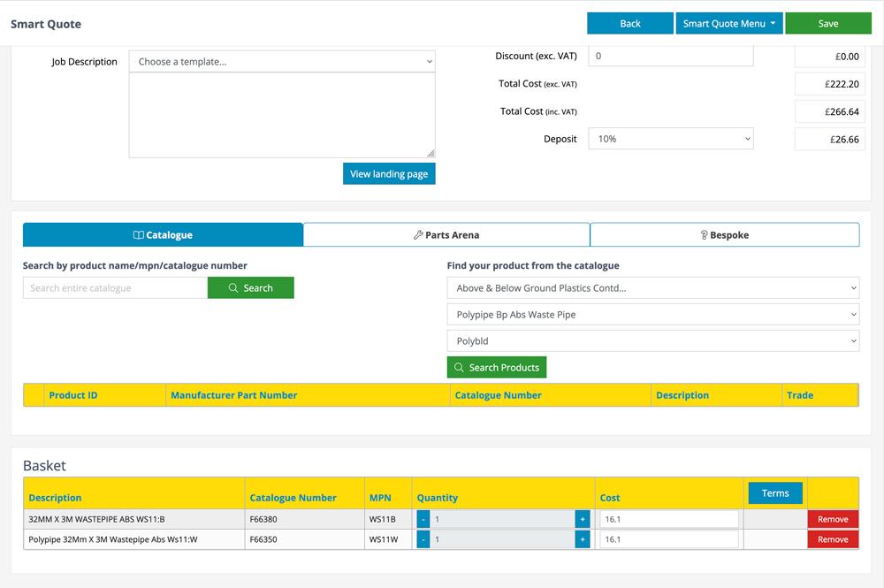
Task: Remove the 32MM X 3M WASTEPIPE ABS WS11:B item
Action: click(832, 520)
